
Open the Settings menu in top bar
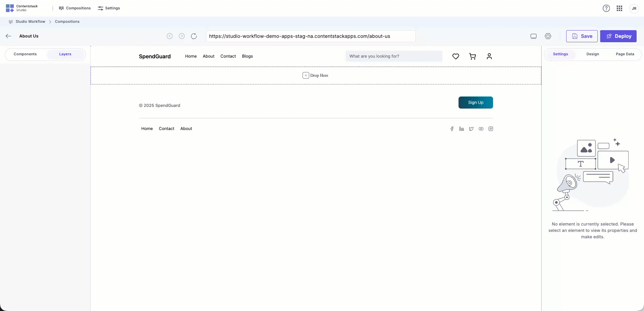point(108,8)
